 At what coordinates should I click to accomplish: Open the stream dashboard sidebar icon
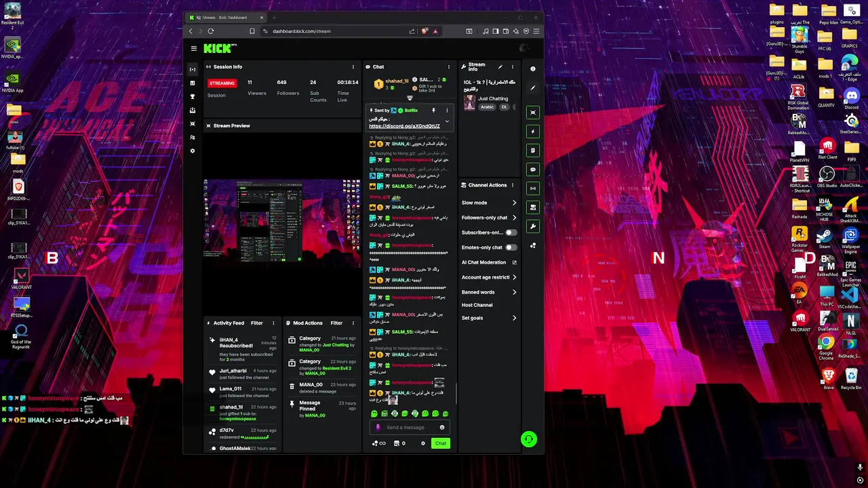193,70
